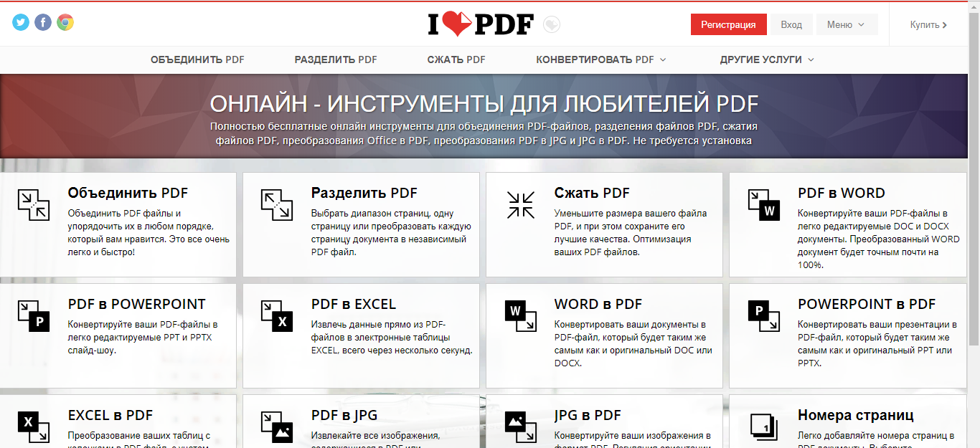Screen dimensions: 980x448
Task: Open the Объединить PDF card title
Action: (x=128, y=193)
